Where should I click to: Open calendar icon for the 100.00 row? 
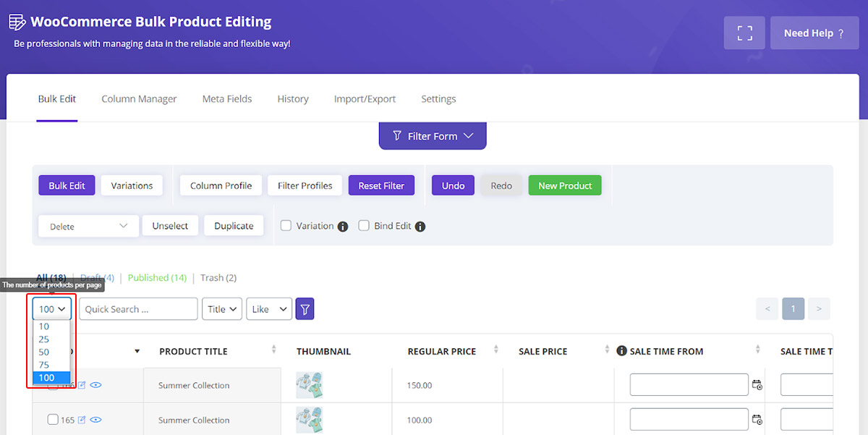click(x=757, y=420)
